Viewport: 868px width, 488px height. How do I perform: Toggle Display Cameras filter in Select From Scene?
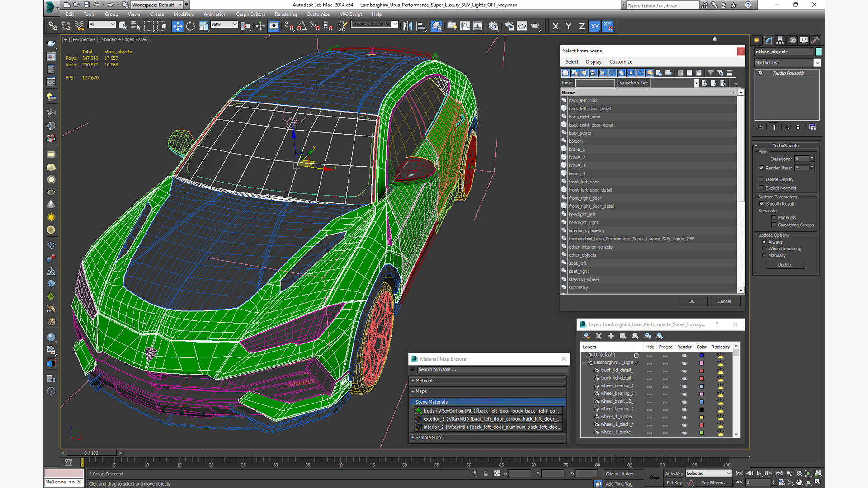(x=594, y=73)
